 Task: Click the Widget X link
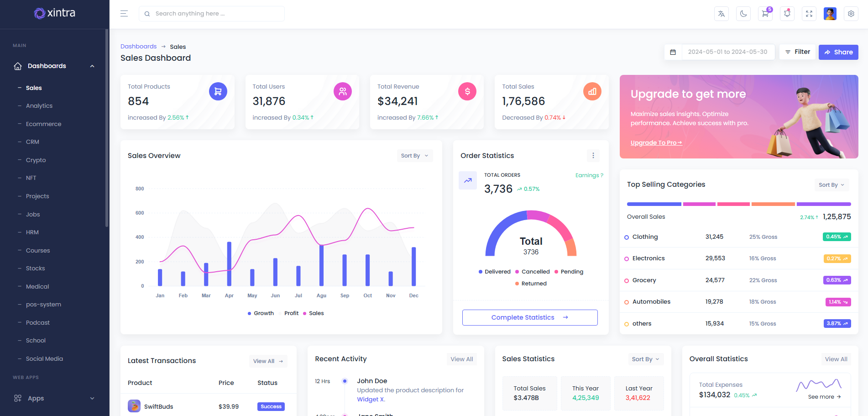tap(371, 400)
